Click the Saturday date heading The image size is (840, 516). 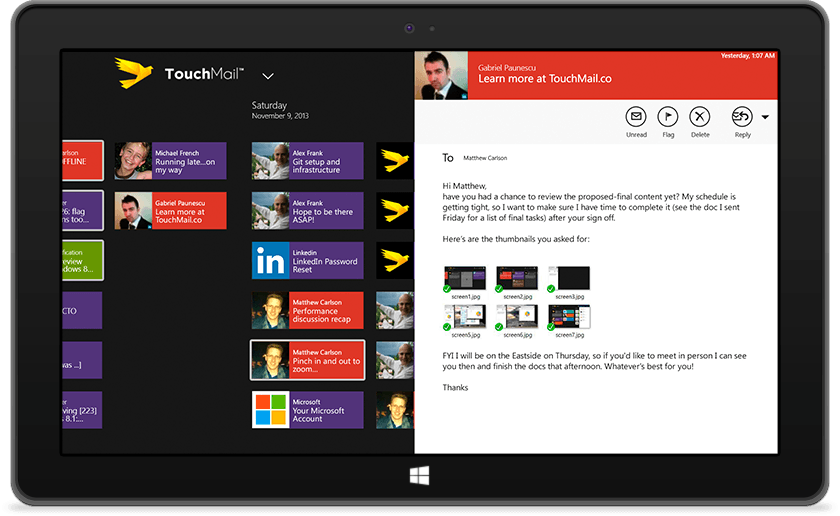point(269,106)
